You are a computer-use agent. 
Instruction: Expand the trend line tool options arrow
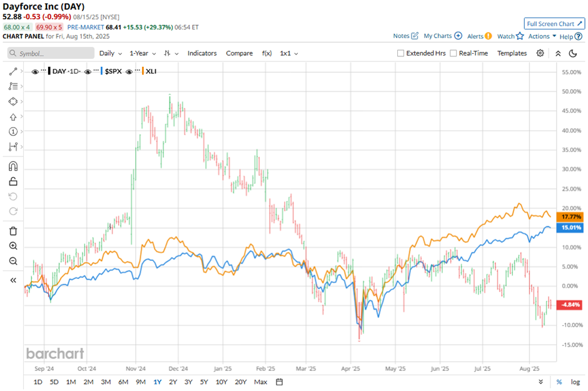(x=22, y=71)
